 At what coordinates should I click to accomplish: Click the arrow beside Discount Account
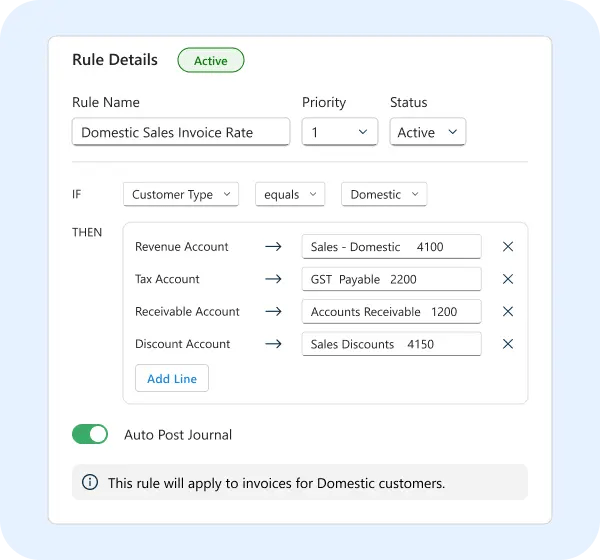pos(273,344)
